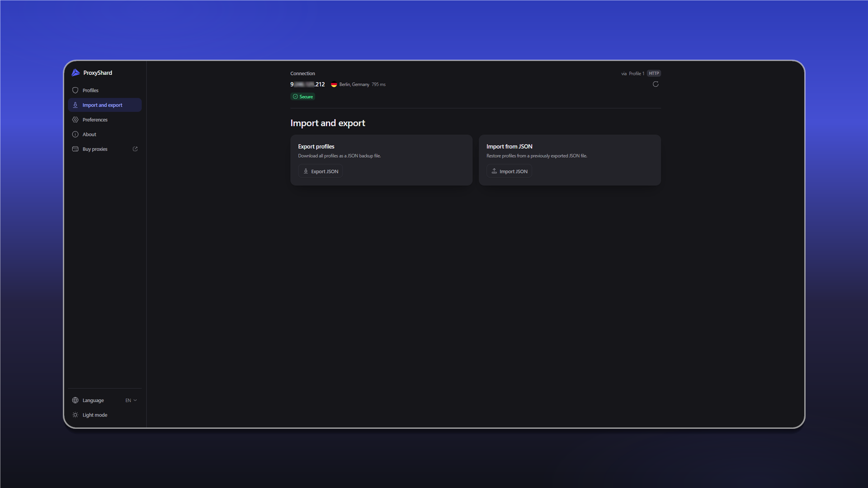The width and height of the screenshot is (868, 488).
Task: Go to the About page
Action: click(104, 134)
